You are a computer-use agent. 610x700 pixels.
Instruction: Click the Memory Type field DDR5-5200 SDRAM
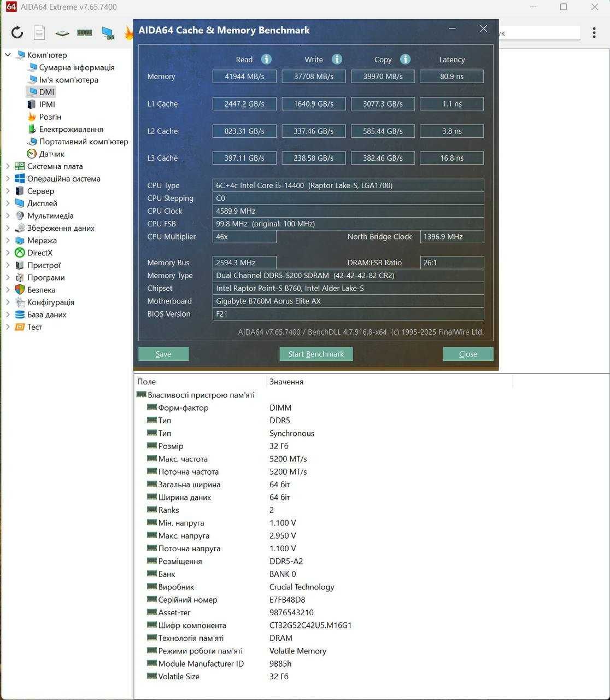(348, 276)
